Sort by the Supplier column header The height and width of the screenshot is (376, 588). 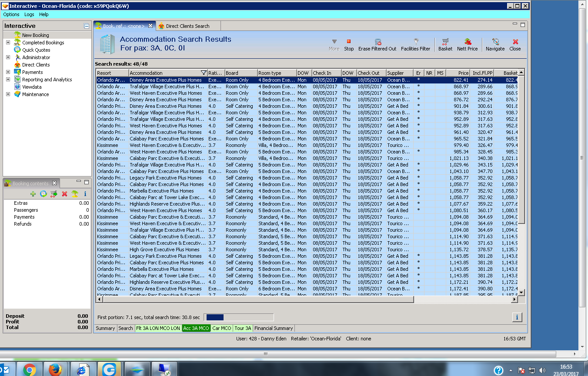pos(400,73)
